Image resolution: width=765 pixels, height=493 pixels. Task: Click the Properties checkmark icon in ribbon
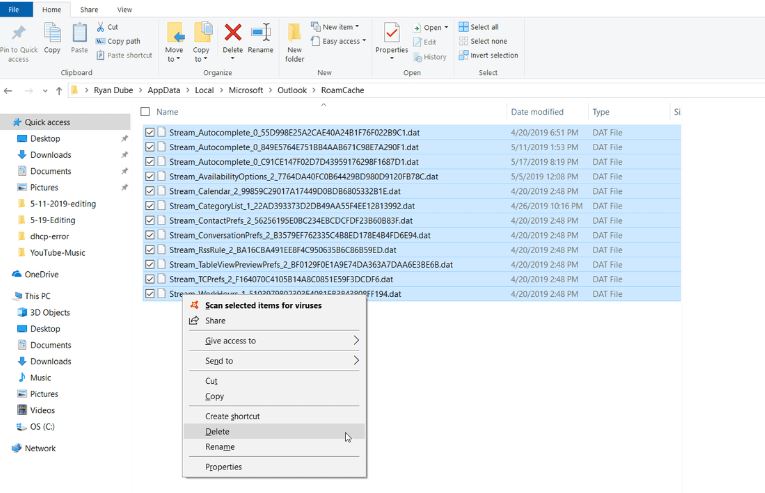pos(391,33)
